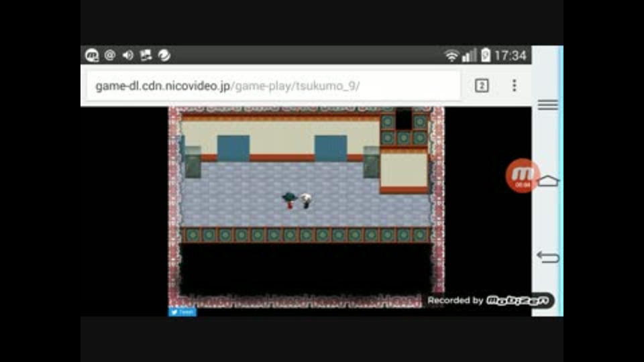The width and height of the screenshot is (644, 362).
Task: Click the blue Tweet button below game
Action: point(182,312)
